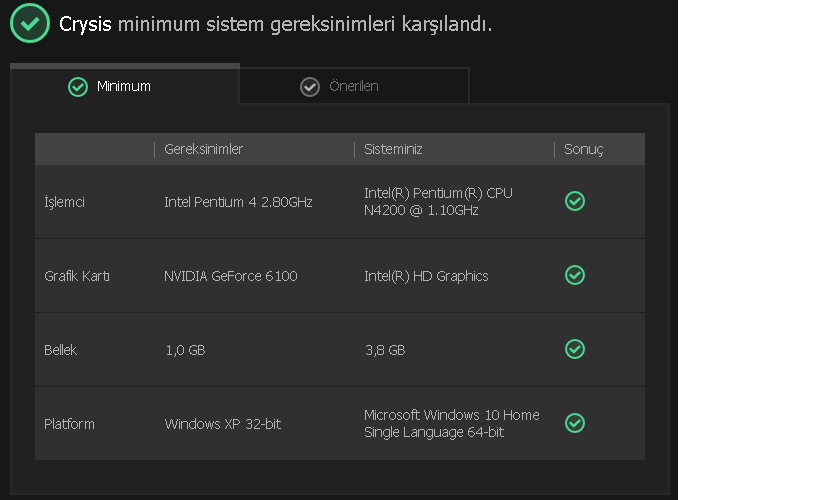Select the Grafik Kartı row label
819x500 pixels.
pos(77,276)
